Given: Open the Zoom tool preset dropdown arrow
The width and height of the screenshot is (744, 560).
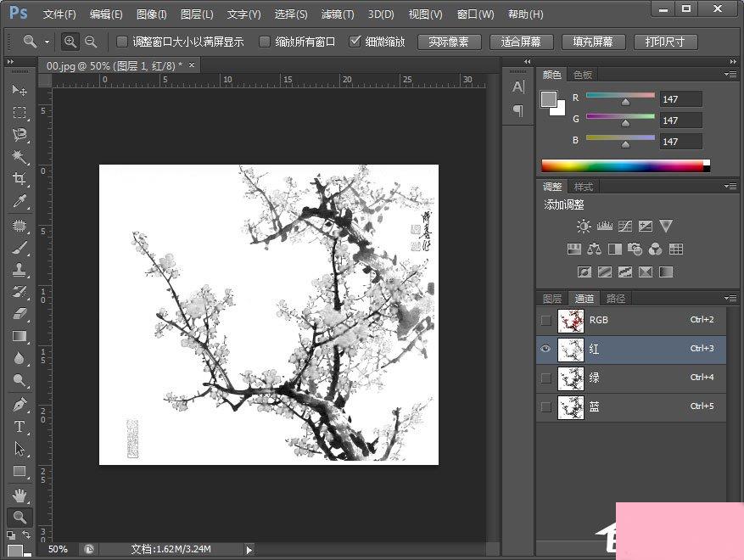Looking at the screenshot, I should click(47, 42).
